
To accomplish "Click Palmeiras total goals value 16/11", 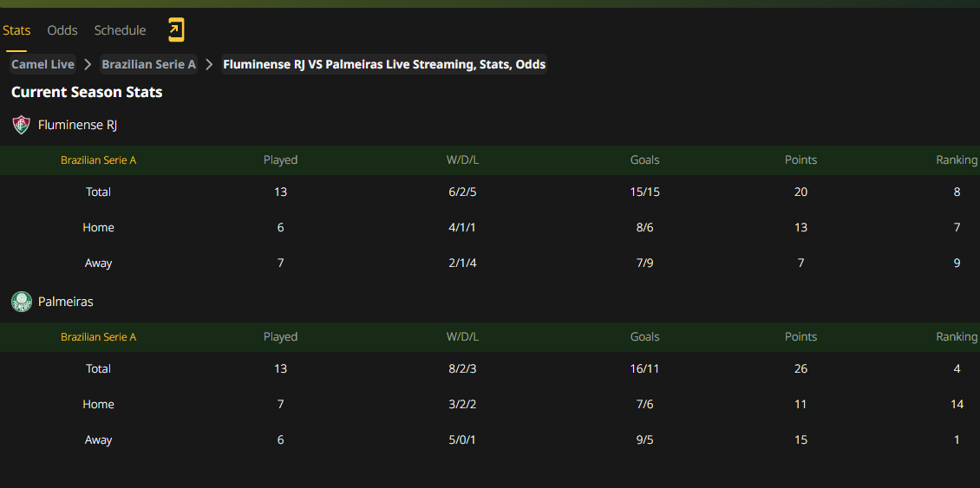I will [x=644, y=368].
